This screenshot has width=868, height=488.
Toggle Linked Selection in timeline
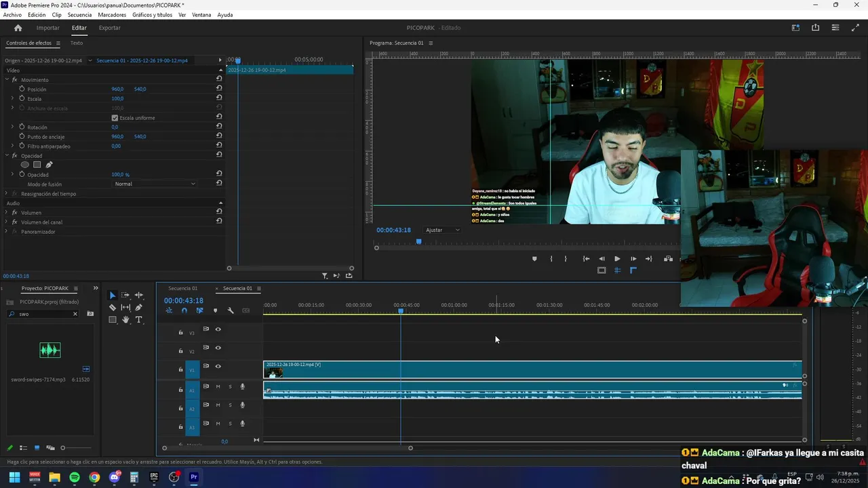[199, 310]
